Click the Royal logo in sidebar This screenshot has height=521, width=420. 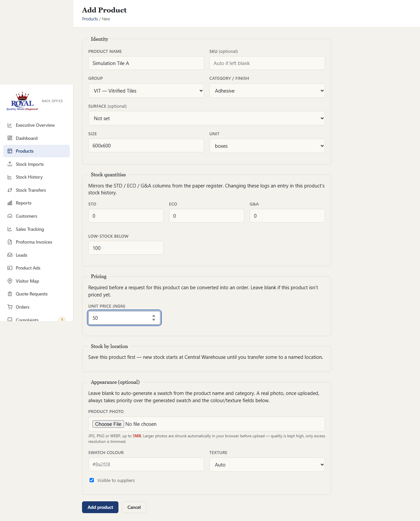click(22, 101)
